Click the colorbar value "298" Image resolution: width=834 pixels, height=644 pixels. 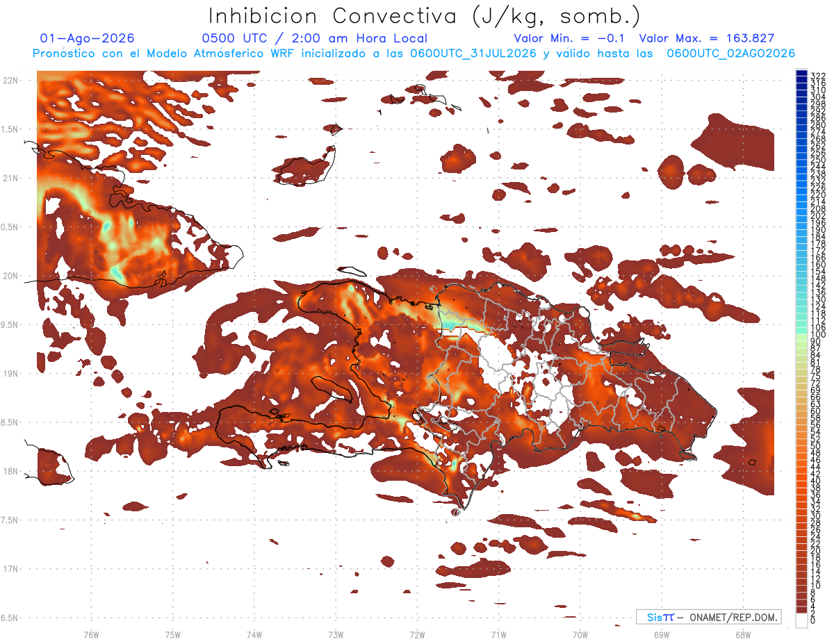coord(818,104)
